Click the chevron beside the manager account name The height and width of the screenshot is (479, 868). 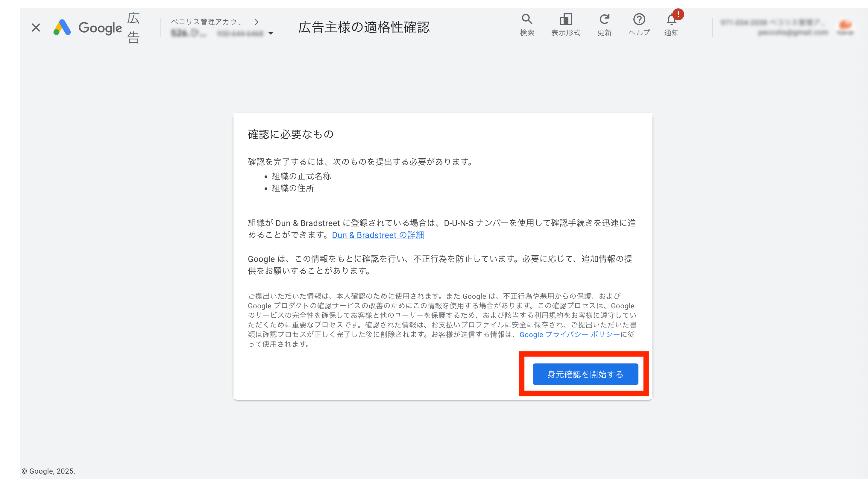pyautogui.click(x=257, y=22)
